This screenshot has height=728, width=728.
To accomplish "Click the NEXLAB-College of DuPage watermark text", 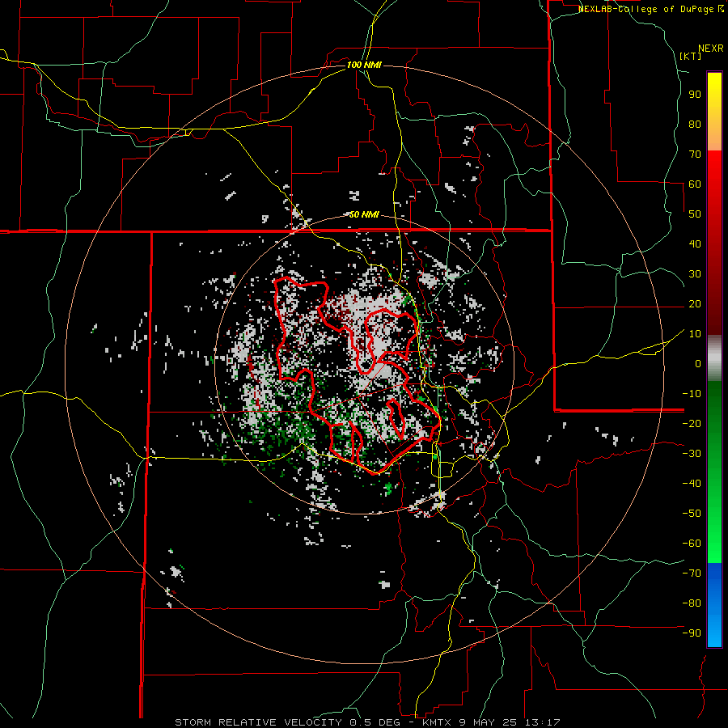I will pyautogui.click(x=650, y=9).
